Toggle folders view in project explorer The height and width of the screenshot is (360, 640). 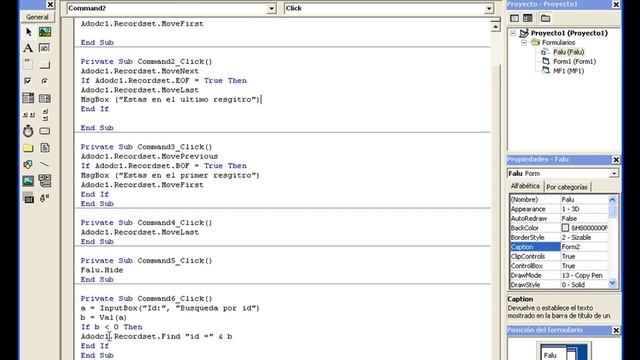point(545,18)
